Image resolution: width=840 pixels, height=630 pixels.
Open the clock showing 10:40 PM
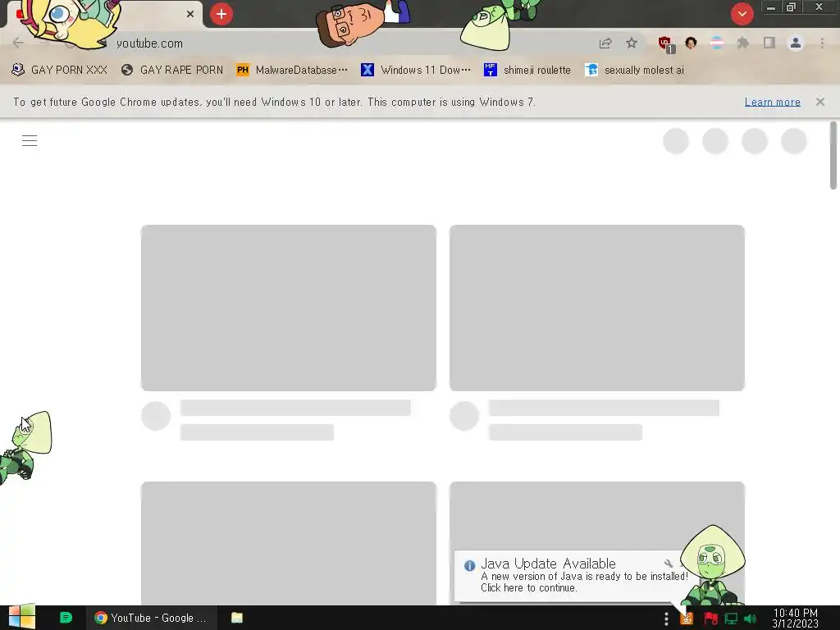click(795, 619)
